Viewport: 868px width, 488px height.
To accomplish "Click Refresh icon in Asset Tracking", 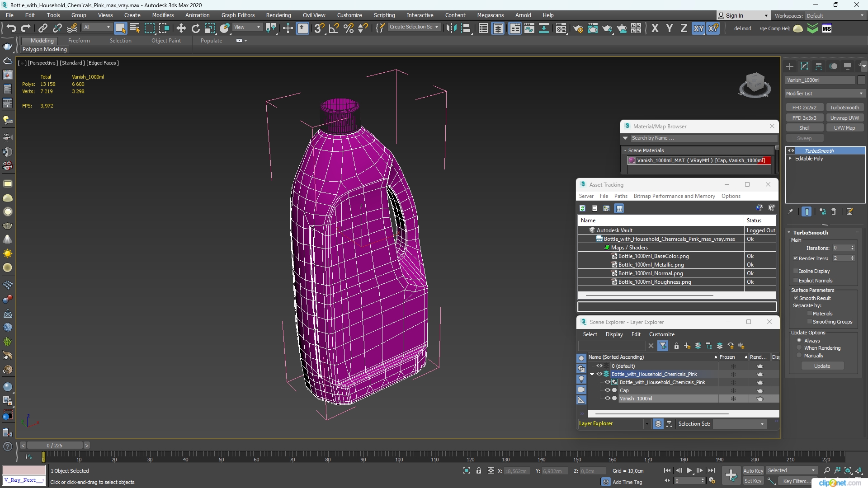I will click(582, 208).
